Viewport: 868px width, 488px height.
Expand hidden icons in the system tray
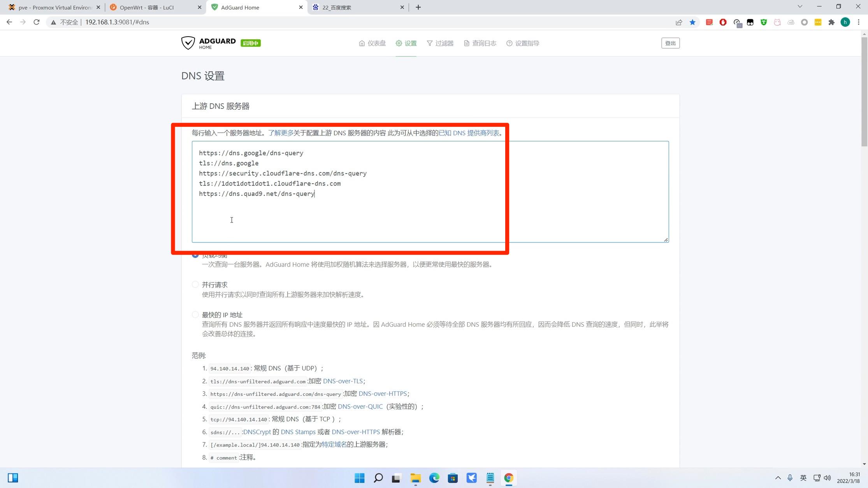(778, 478)
